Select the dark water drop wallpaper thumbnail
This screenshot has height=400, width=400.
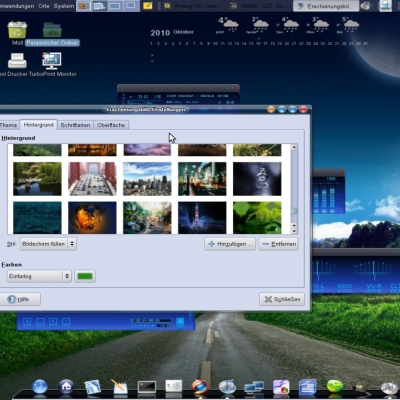click(257, 179)
